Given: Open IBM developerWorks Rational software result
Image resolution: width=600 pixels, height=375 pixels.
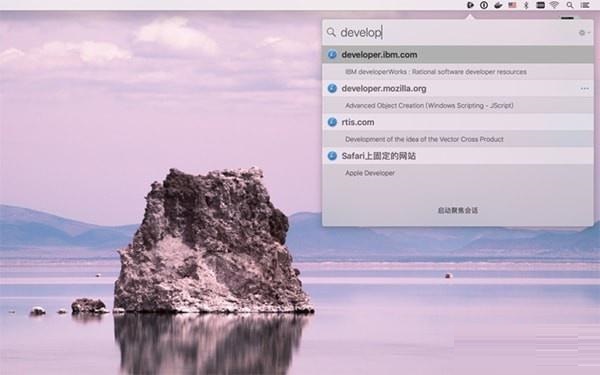Looking at the screenshot, I should [x=458, y=72].
